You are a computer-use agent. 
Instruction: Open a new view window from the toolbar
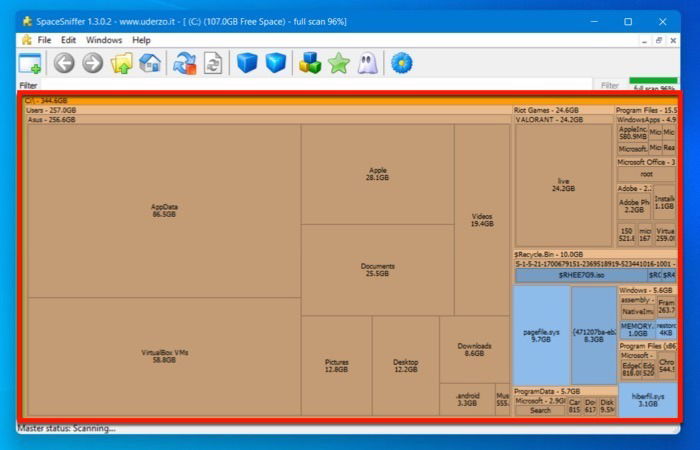pos(30,63)
